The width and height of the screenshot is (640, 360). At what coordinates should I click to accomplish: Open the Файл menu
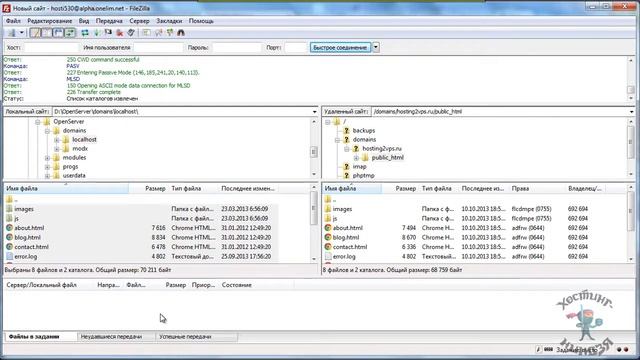13,21
